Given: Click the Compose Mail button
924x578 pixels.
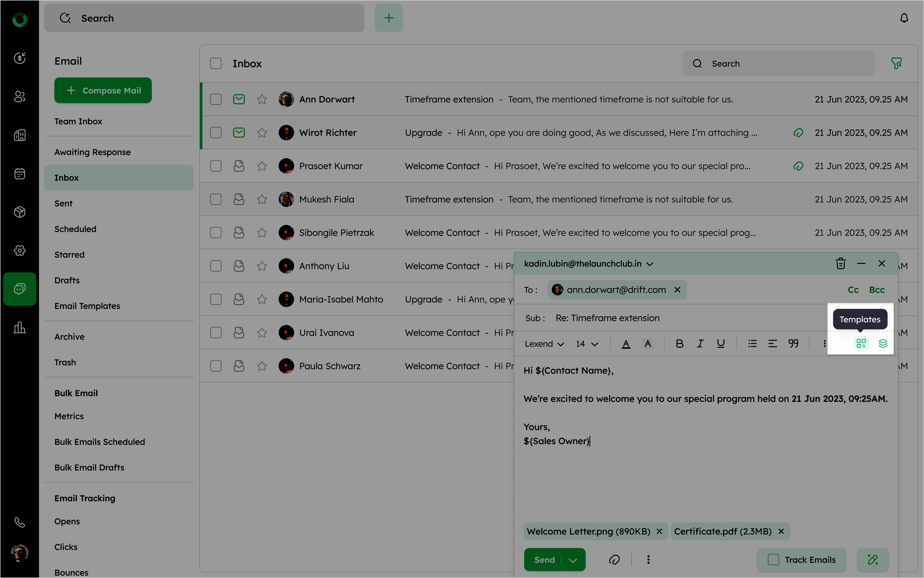Looking at the screenshot, I should point(103,90).
